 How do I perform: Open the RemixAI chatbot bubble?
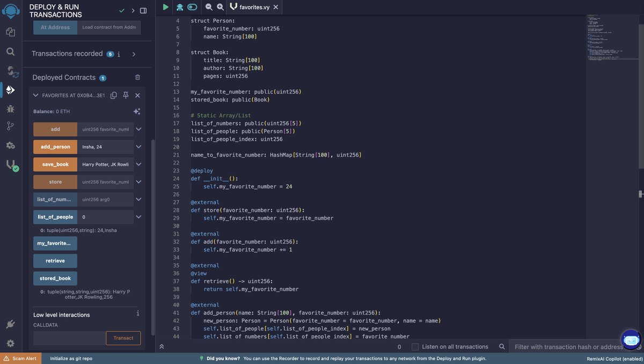(x=631, y=339)
